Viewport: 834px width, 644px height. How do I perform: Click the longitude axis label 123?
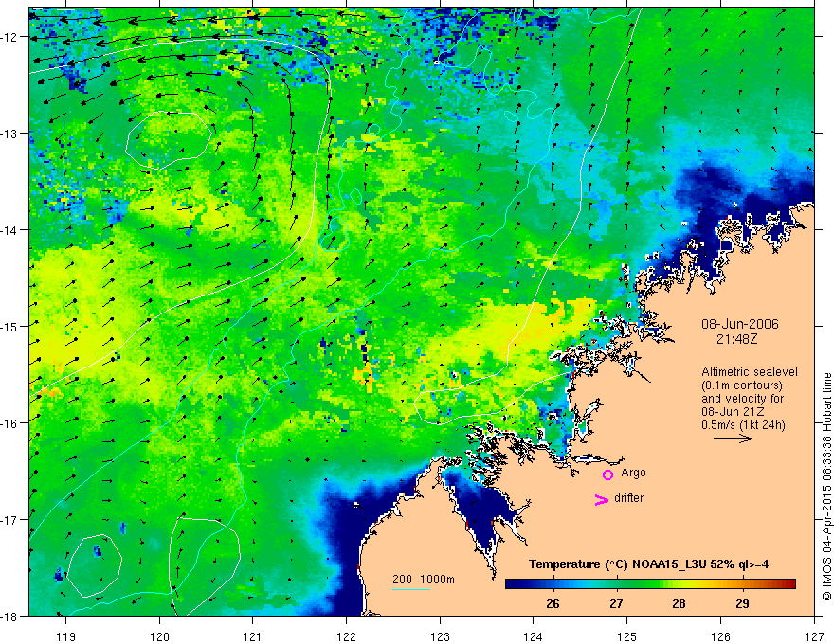tap(440, 636)
